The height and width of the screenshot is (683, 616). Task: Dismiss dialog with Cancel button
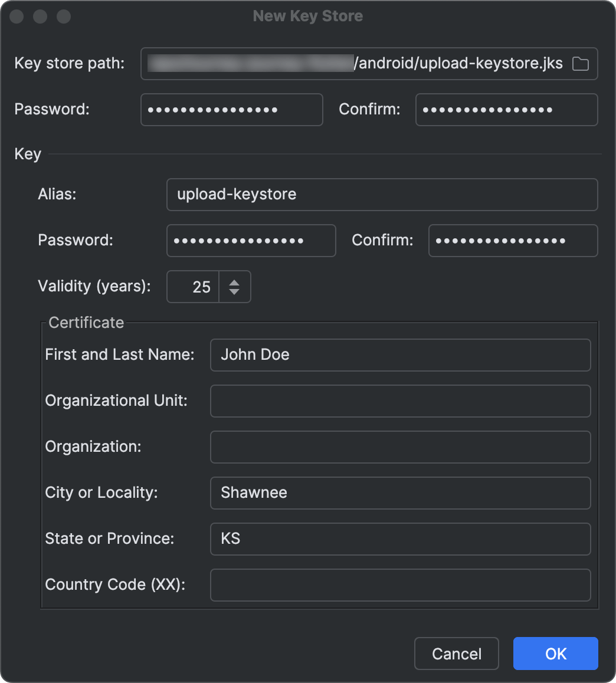coord(457,654)
